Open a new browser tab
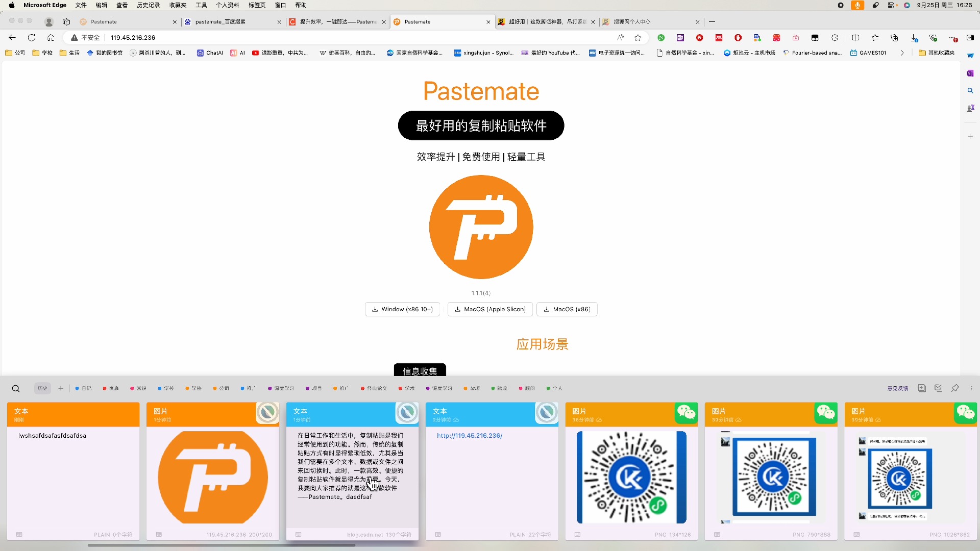The image size is (980, 551). click(x=712, y=21)
